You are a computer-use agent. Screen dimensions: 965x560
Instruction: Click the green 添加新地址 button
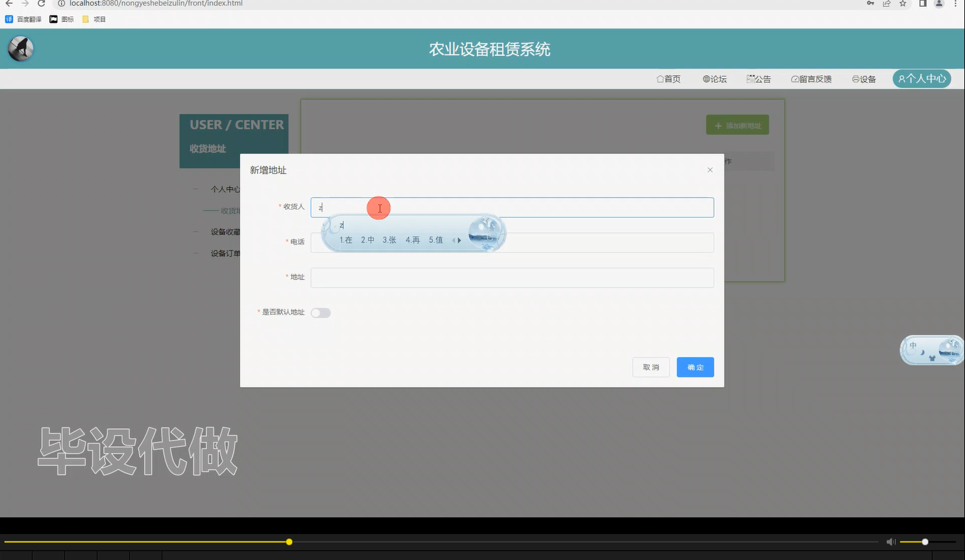(x=737, y=125)
